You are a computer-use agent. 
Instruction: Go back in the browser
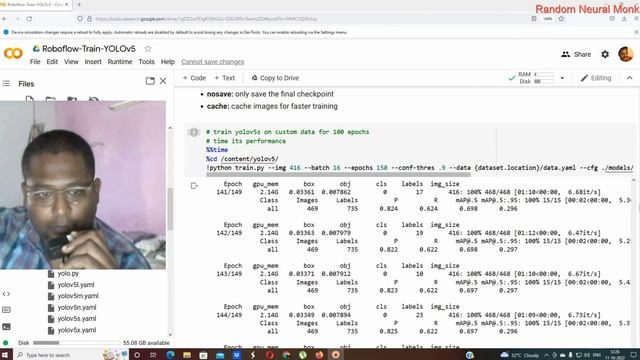coord(5,19)
